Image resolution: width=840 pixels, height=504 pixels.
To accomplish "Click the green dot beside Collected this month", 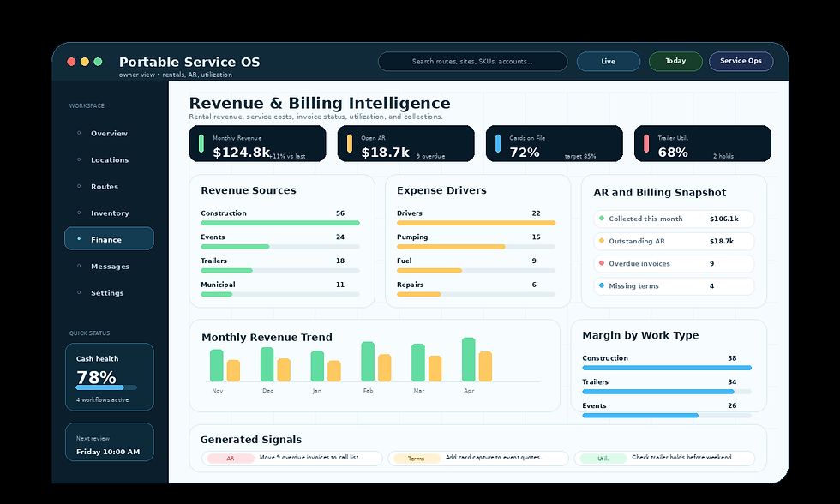I will coord(602,218).
